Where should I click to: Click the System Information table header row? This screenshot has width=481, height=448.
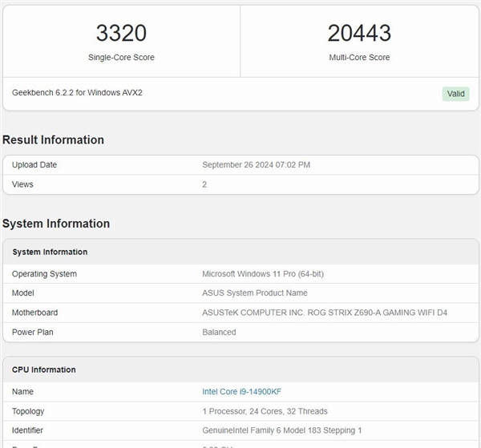[50, 252]
